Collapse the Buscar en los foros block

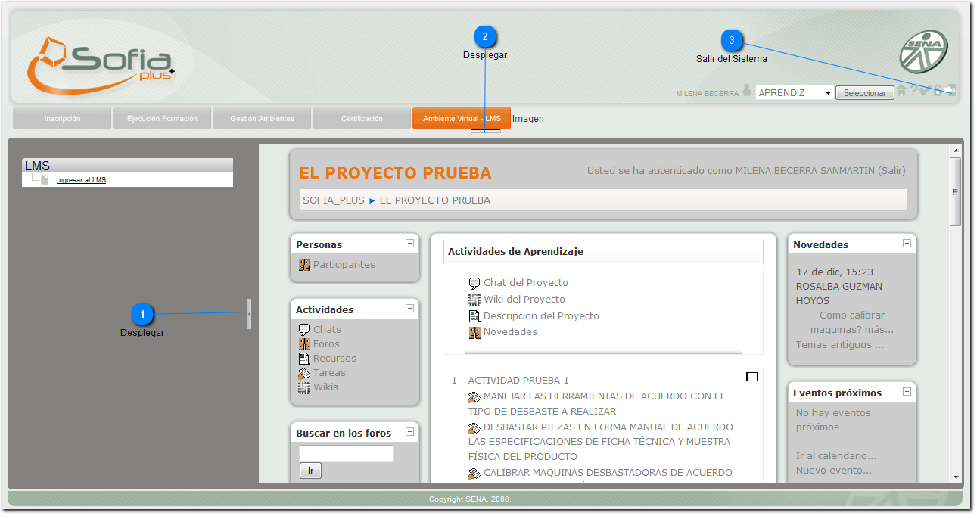(x=409, y=432)
